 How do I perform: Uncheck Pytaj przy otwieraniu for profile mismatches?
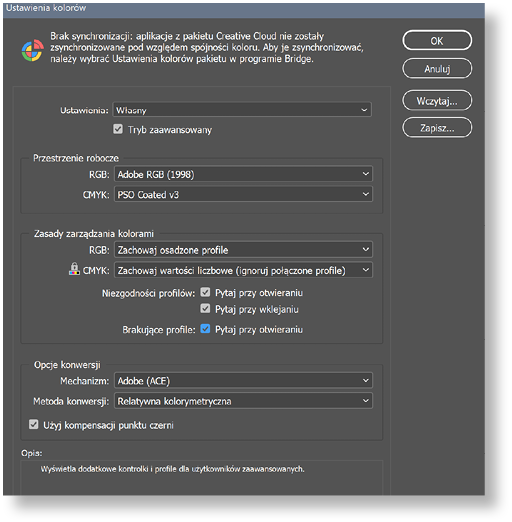pos(205,292)
